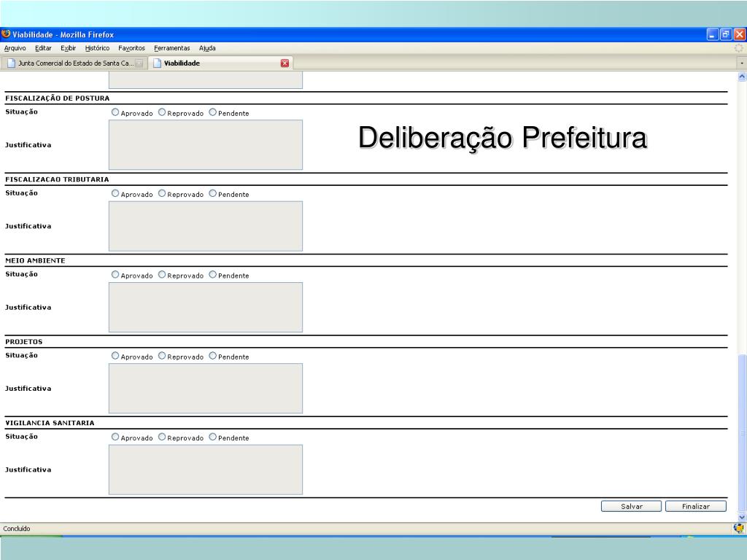The height and width of the screenshot is (560, 747).
Task: Click the page icon on Junta Comercial tab
Action: pyautogui.click(x=11, y=63)
